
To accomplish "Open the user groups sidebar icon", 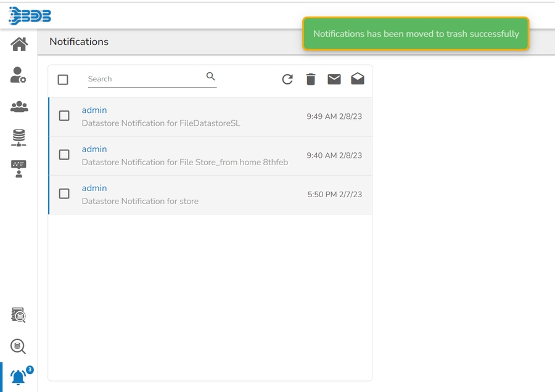I will click(19, 107).
